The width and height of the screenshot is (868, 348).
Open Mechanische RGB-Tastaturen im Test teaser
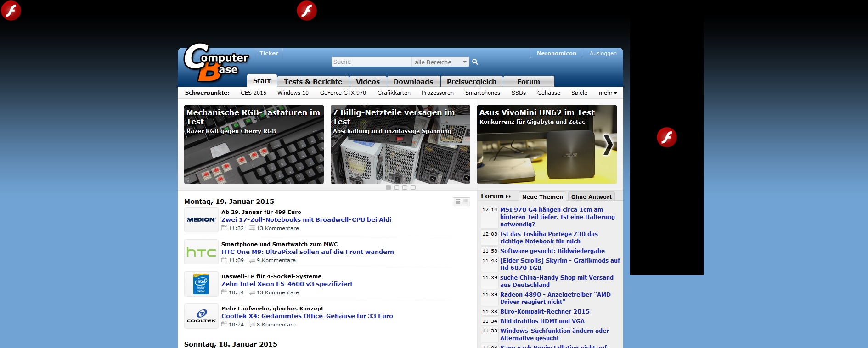pos(254,144)
